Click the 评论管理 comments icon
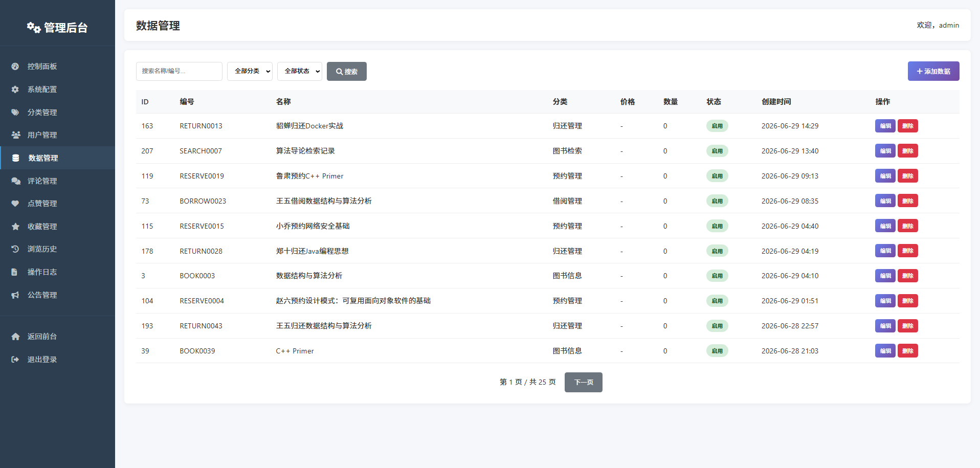 16,181
